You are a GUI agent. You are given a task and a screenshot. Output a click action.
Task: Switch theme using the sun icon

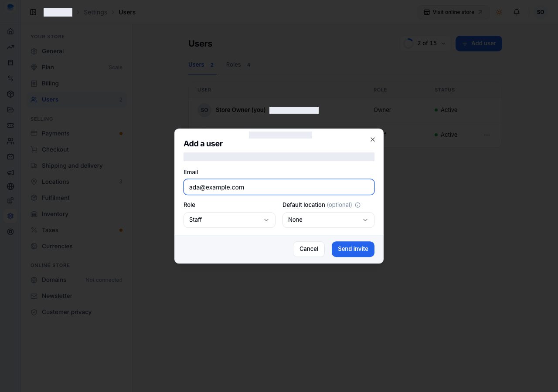499,12
